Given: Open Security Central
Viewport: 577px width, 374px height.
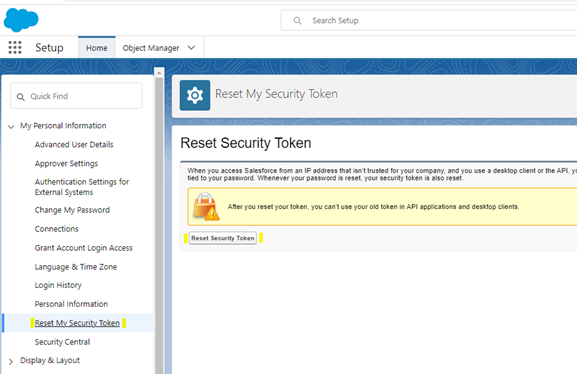Looking at the screenshot, I should coord(62,342).
